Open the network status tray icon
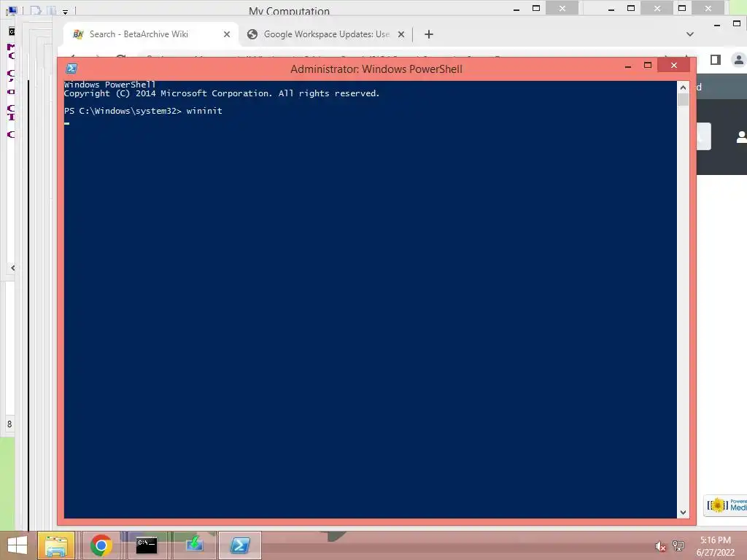747x560 pixels. (678, 546)
